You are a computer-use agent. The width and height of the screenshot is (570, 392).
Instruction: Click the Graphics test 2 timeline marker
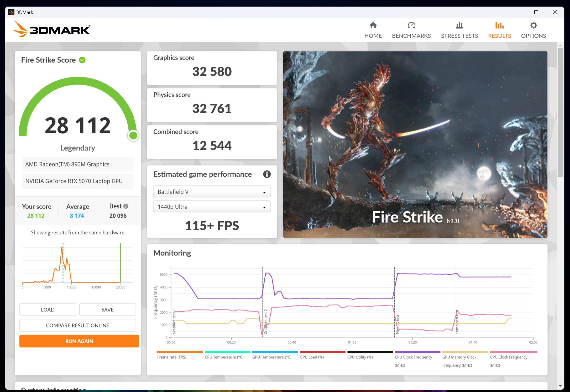265,322
